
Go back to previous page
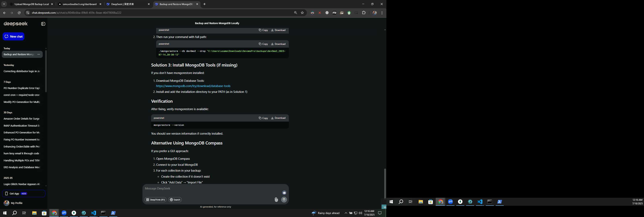click(4, 13)
